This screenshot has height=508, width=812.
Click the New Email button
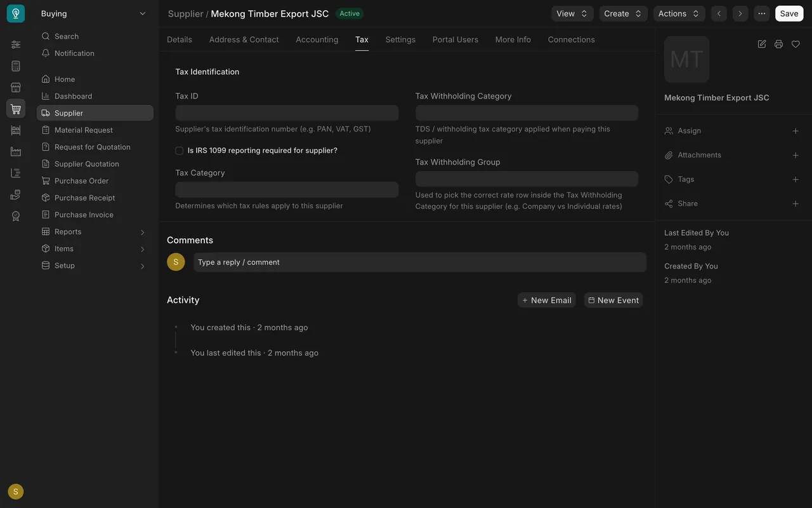coord(547,300)
